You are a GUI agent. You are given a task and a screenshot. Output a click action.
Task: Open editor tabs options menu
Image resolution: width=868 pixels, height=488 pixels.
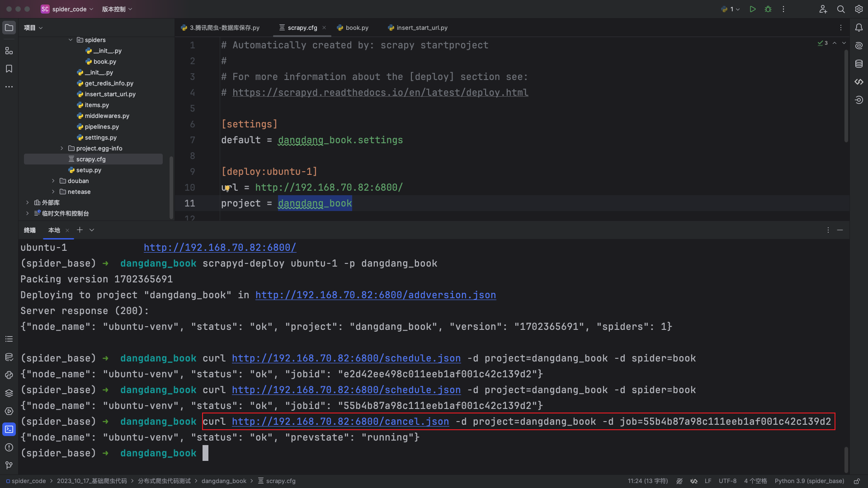pyautogui.click(x=841, y=28)
